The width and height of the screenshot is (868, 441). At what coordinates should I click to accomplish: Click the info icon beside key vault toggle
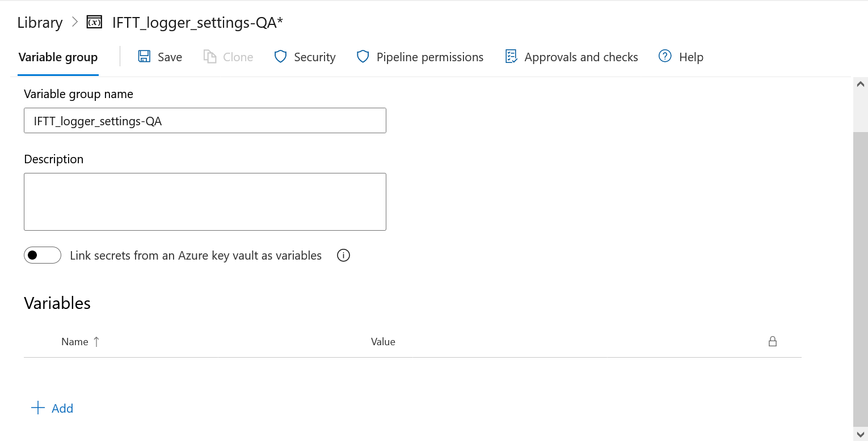tap(343, 256)
